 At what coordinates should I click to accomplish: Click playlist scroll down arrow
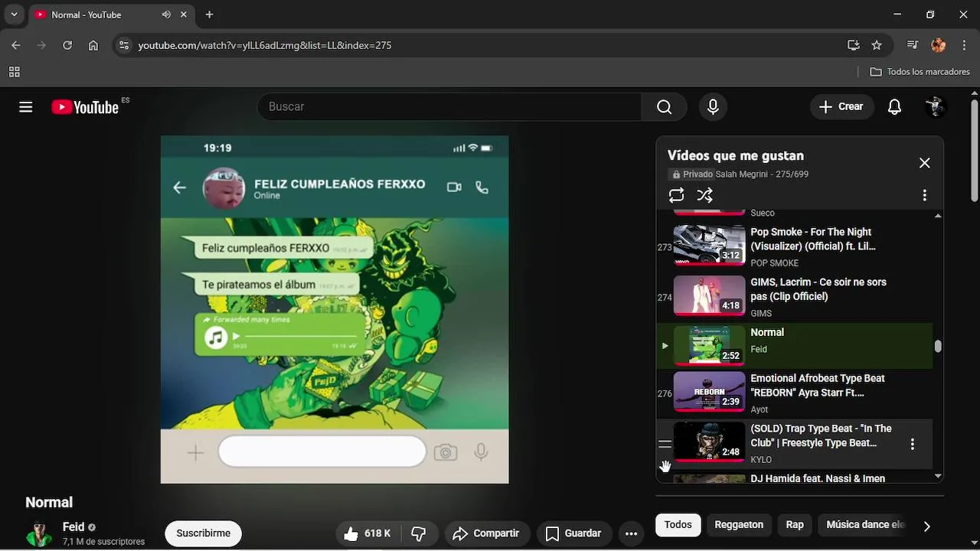(x=938, y=476)
